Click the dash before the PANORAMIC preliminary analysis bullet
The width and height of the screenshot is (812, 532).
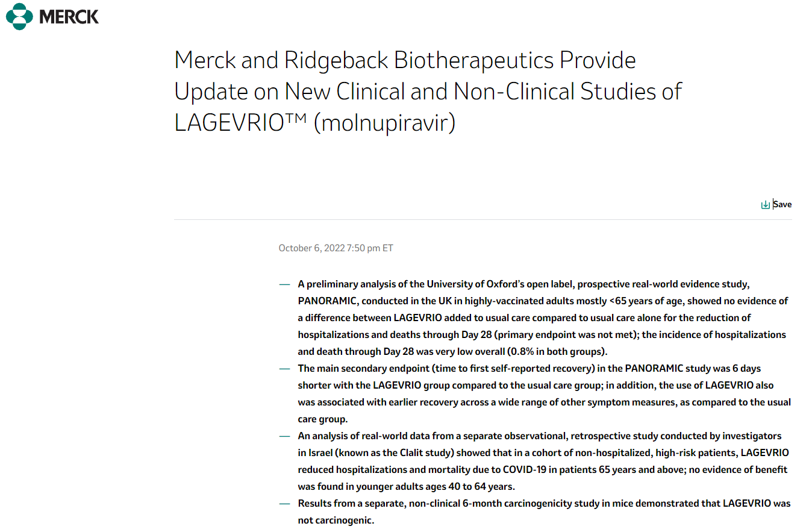tap(284, 284)
